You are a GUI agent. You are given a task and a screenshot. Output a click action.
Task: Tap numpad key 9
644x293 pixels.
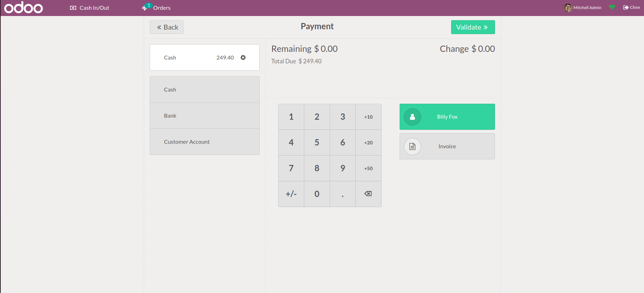tap(343, 168)
